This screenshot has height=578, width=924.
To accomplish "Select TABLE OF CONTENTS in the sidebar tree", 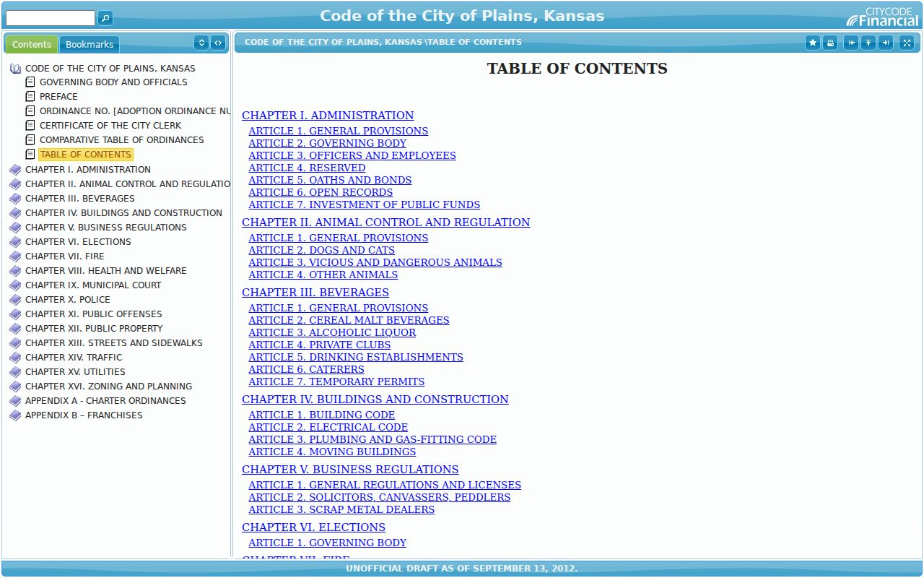I will tap(85, 154).
